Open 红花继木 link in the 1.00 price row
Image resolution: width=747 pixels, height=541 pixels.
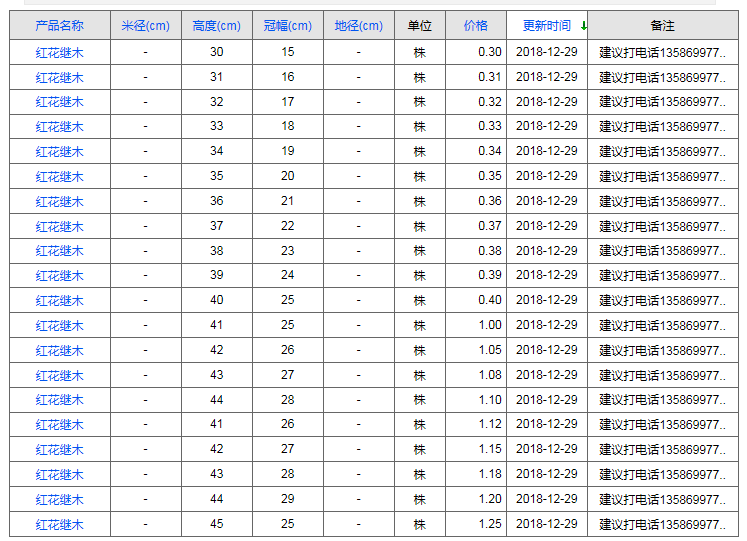coord(60,326)
